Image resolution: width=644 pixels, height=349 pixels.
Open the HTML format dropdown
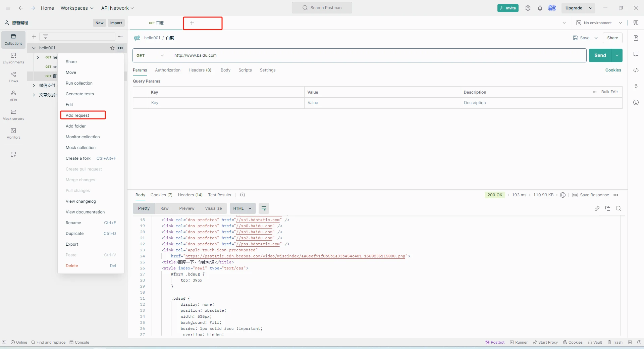coord(243,208)
